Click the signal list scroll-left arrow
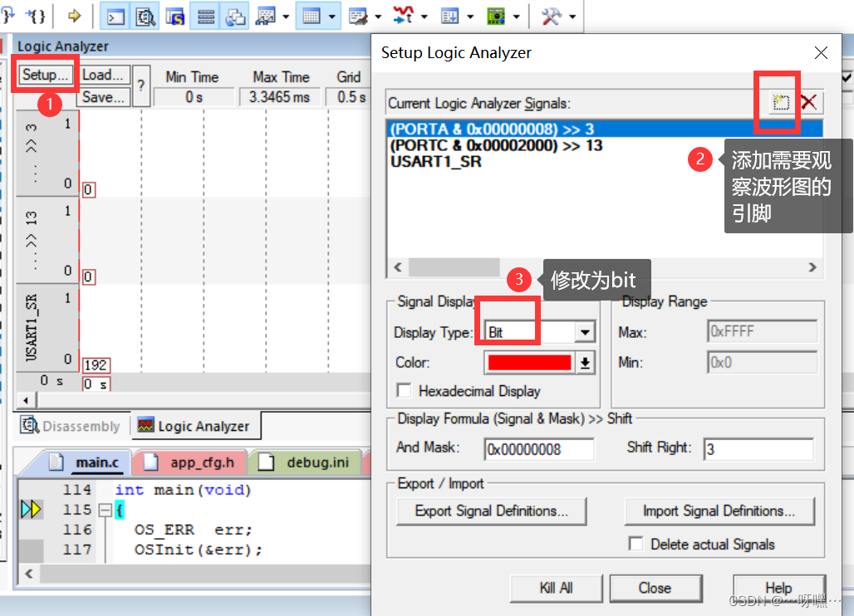Screen dimensions: 854x616 pyautogui.click(x=398, y=267)
